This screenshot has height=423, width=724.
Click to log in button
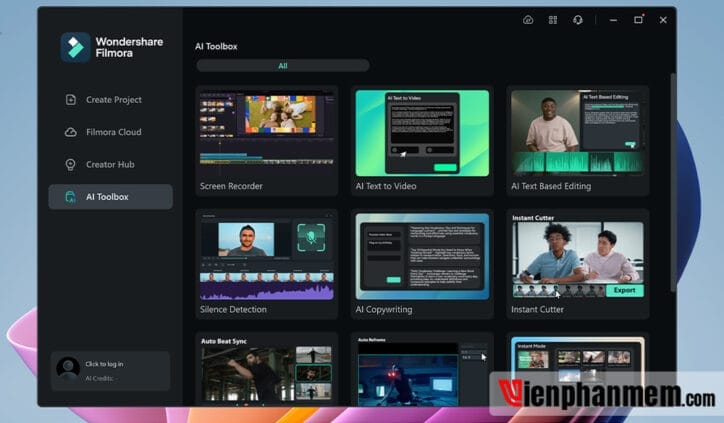(x=104, y=364)
